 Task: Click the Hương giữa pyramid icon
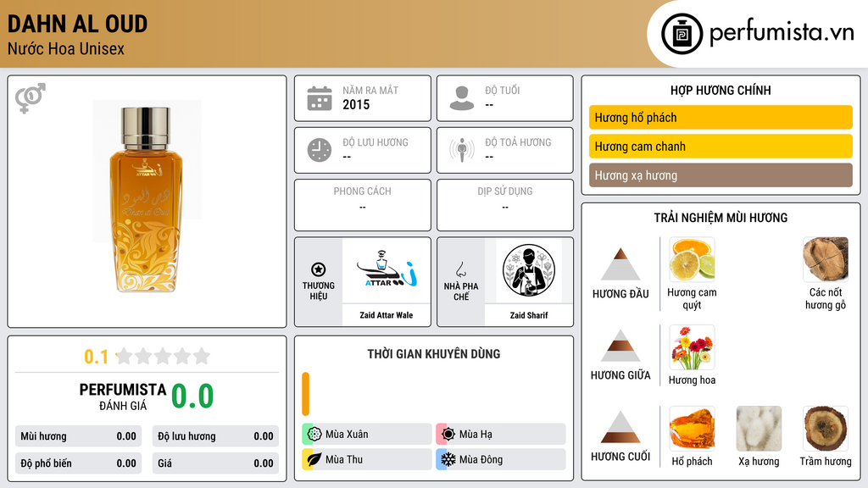(x=620, y=346)
